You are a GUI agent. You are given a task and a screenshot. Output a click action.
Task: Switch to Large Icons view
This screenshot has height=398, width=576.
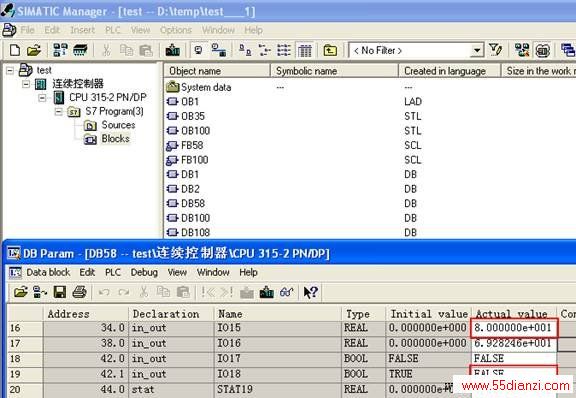tap(245, 50)
